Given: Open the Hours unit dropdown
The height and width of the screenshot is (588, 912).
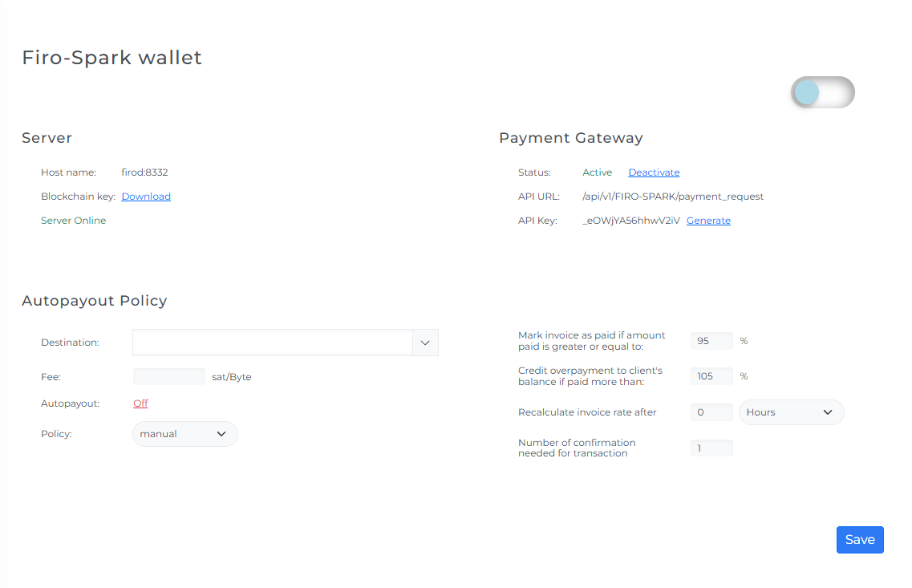Looking at the screenshot, I should tap(790, 412).
